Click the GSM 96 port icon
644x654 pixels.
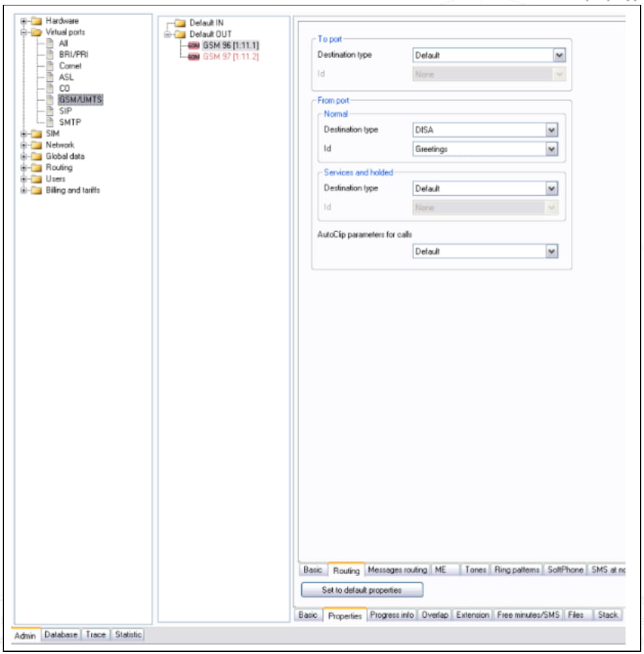(194, 46)
